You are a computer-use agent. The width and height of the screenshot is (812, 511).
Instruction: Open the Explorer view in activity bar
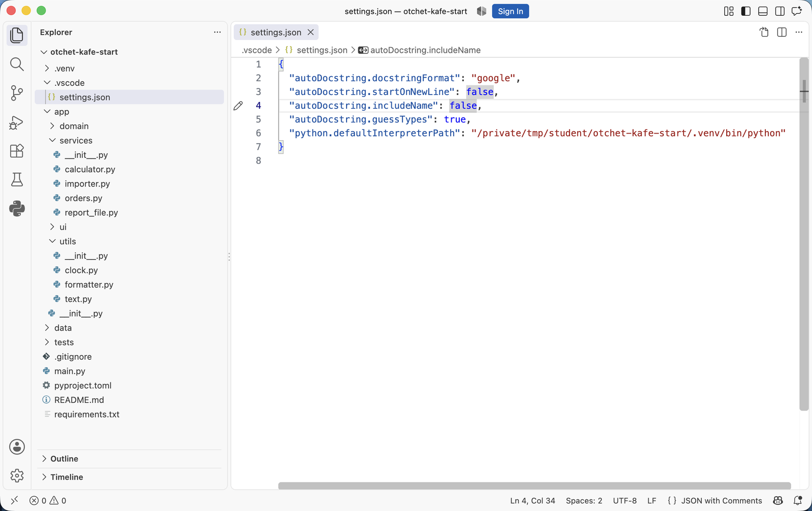point(17,36)
